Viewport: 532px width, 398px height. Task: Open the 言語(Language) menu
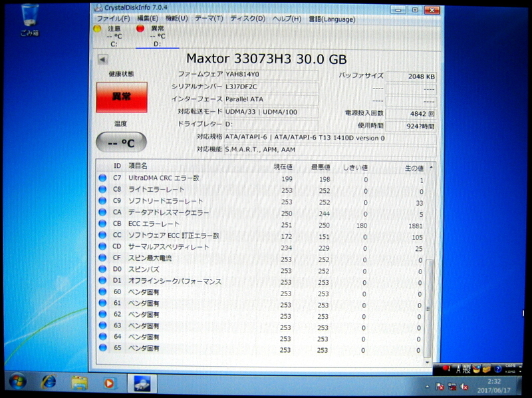332,19
